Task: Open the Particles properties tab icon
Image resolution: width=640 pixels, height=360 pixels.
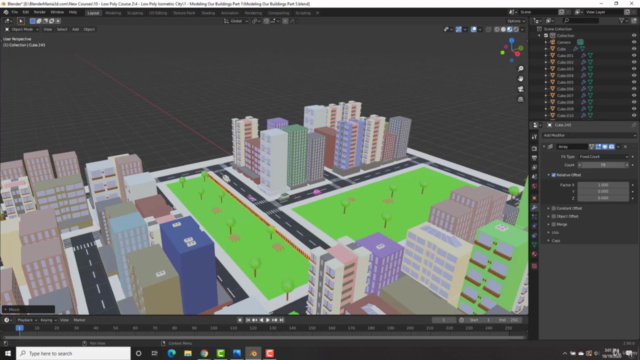Action: [x=534, y=217]
